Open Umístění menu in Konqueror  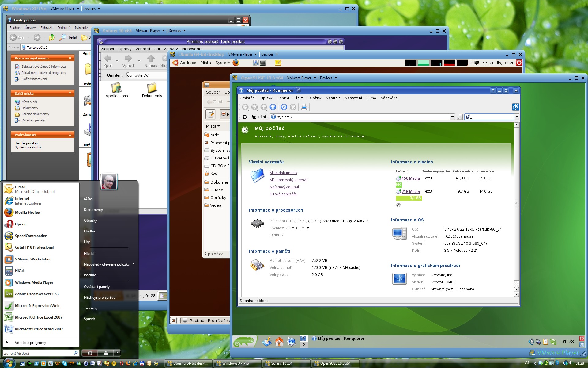point(247,98)
